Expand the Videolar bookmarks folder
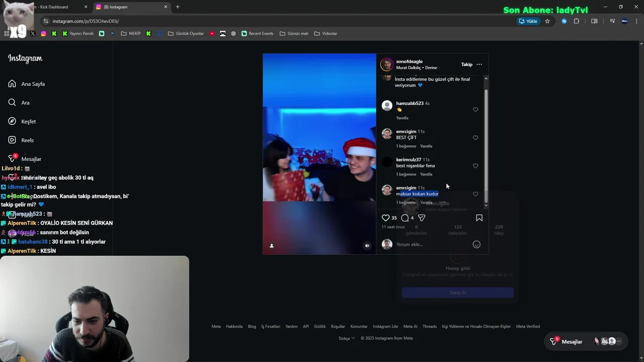The image size is (644, 362). 326,34
